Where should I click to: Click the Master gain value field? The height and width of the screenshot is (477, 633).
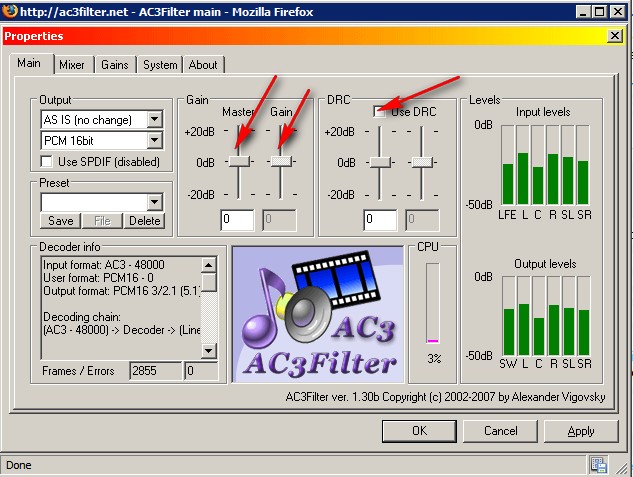click(237, 220)
